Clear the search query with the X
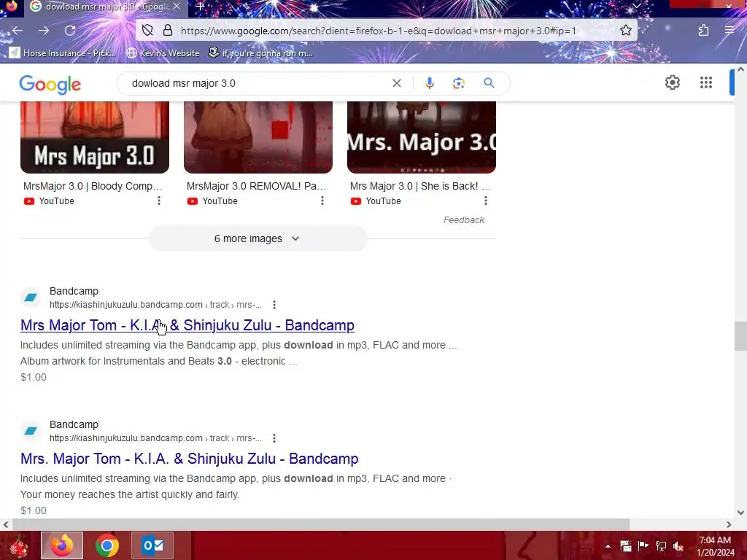 [x=396, y=83]
